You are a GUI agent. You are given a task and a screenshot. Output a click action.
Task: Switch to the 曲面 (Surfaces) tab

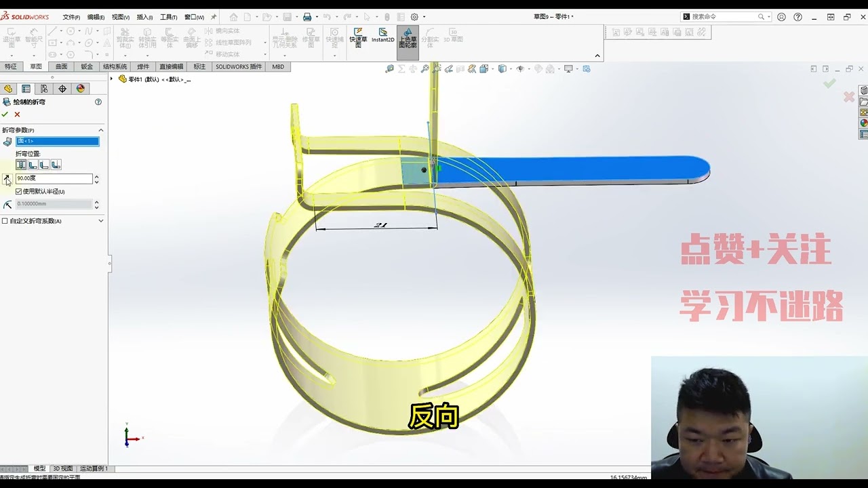coord(61,66)
